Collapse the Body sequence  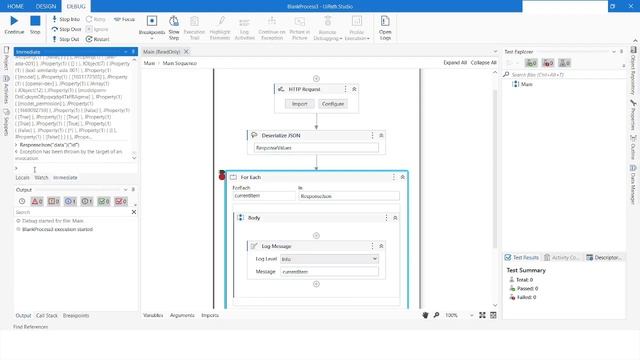tap(395, 218)
